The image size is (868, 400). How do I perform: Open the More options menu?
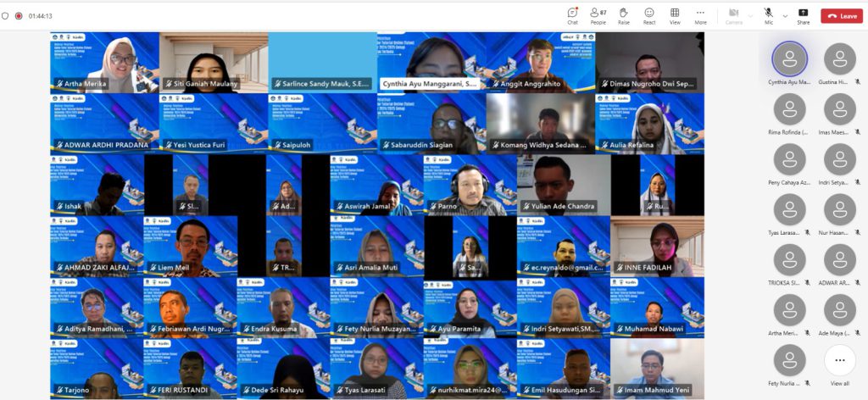[700, 15]
